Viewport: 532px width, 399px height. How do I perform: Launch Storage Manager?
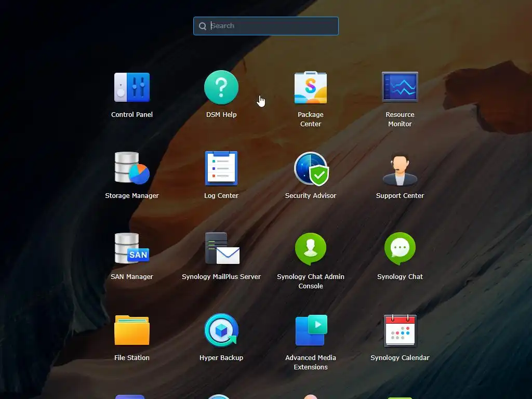click(x=131, y=168)
